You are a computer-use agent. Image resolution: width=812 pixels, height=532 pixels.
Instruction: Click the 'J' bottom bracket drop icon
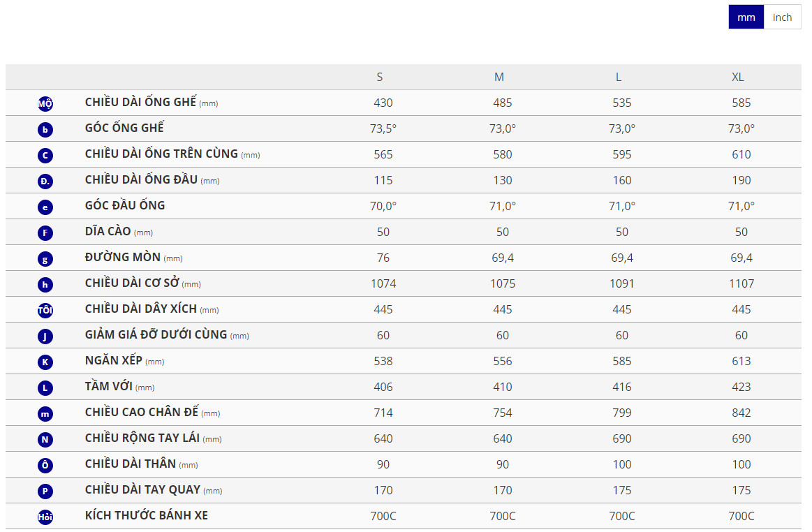[45, 336]
